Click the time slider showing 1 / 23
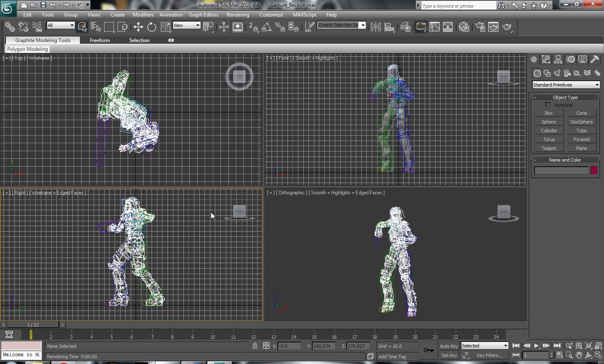The image size is (604, 364). (x=33, y=325)
